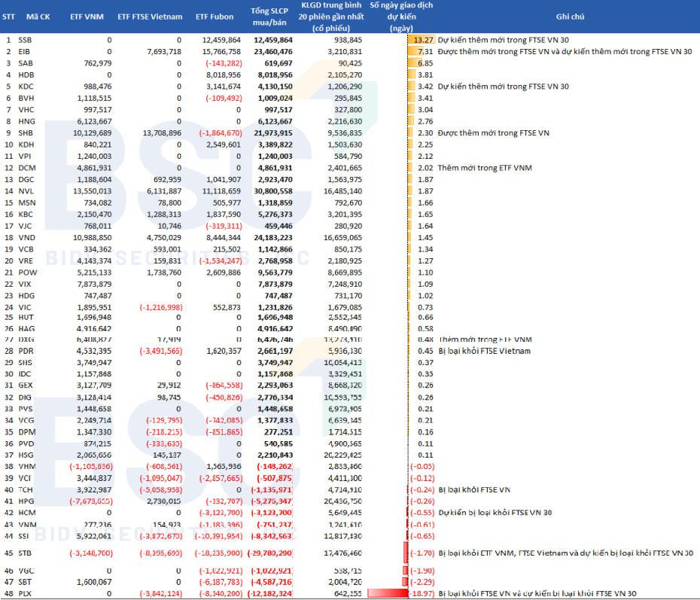Click the PLX ticker cell

(x=25, y=594)
